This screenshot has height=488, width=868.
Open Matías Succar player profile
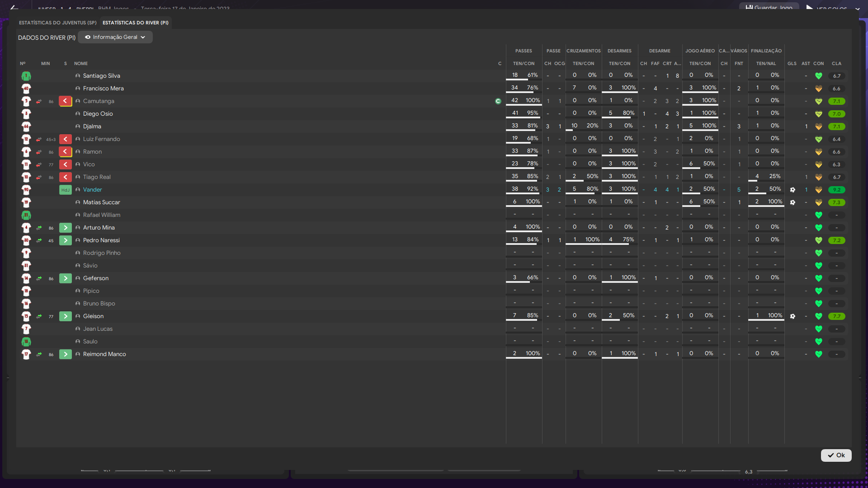click(101, 202)
